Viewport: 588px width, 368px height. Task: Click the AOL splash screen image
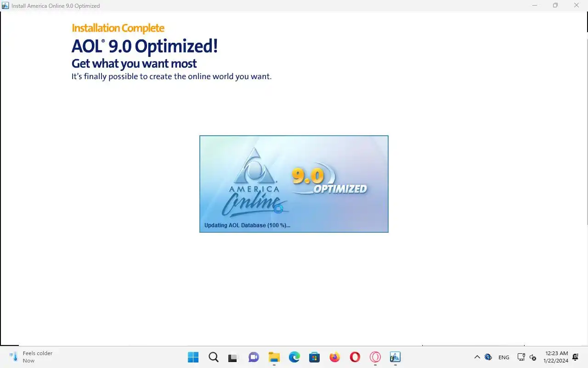(x=294, y=184)
